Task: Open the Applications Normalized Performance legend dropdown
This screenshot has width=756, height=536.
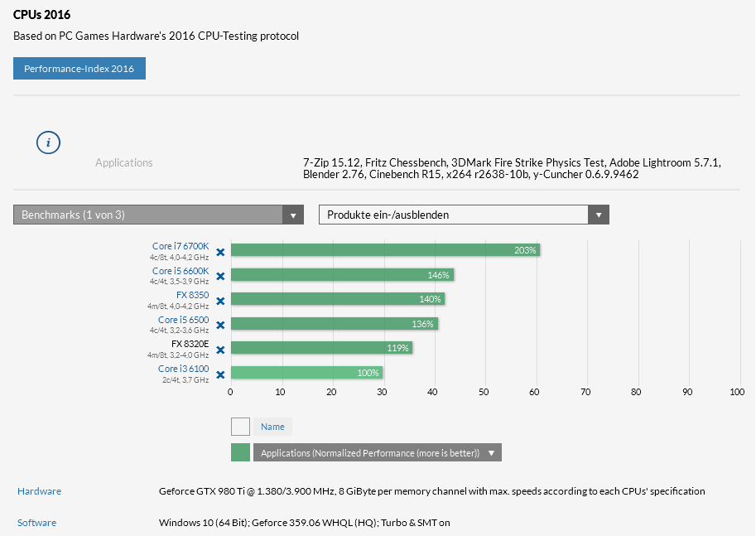Action: pos(378,452)
